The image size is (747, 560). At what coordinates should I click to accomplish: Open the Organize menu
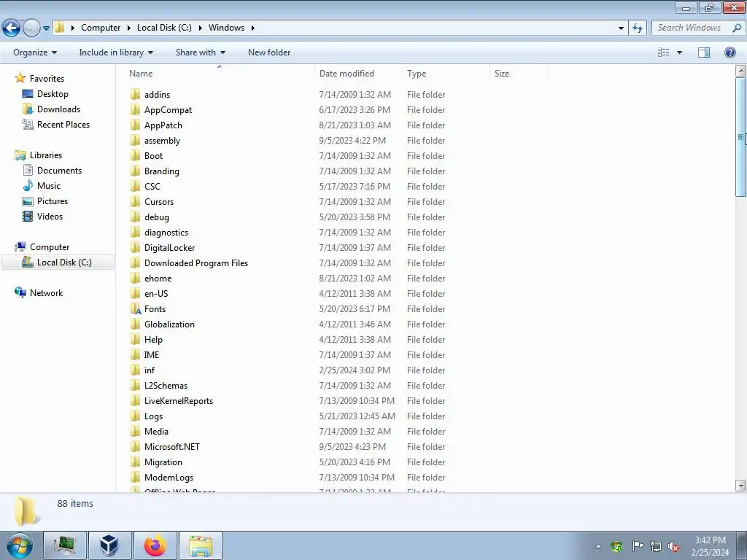click(x=35, y=52)
